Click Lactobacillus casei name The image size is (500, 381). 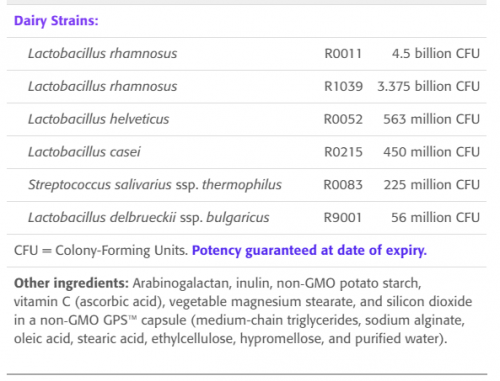click(x=84, y=152)
